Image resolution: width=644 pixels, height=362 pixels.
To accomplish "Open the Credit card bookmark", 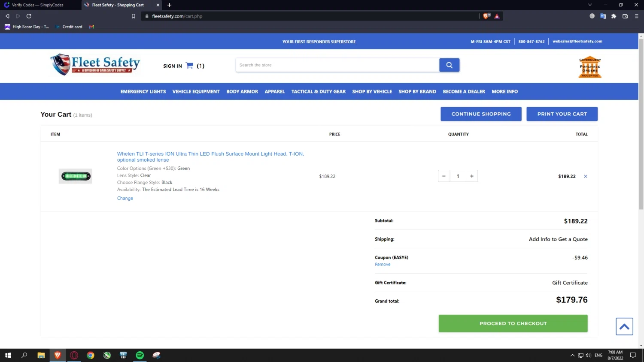I will point(69,27).
